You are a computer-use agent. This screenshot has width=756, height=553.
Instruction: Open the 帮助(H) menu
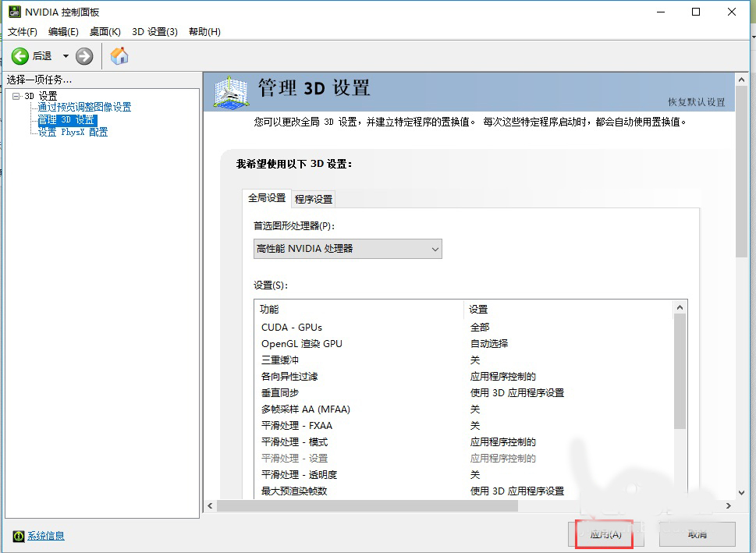204,32
